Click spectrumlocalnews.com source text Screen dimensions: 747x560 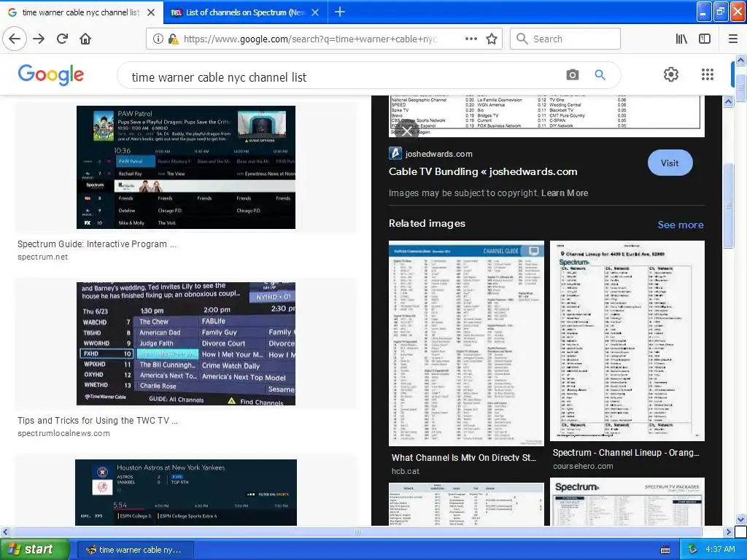pyautogui.click(x=63, y=433)
